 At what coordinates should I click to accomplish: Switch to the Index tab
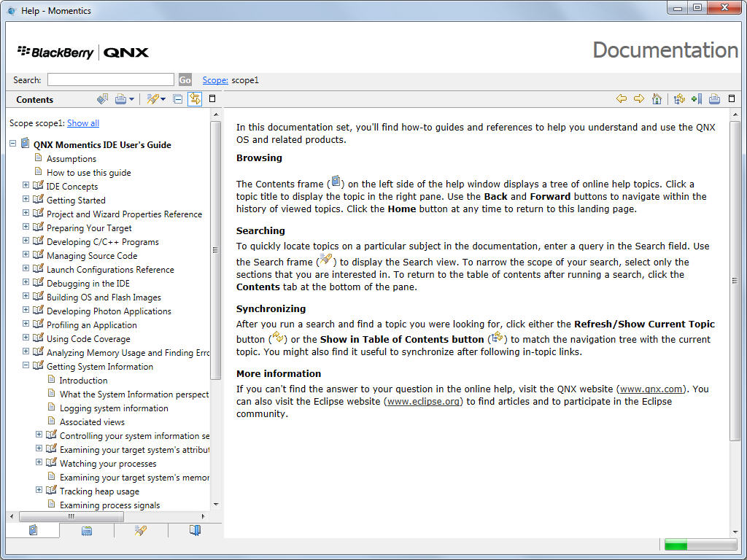point(87,531)
